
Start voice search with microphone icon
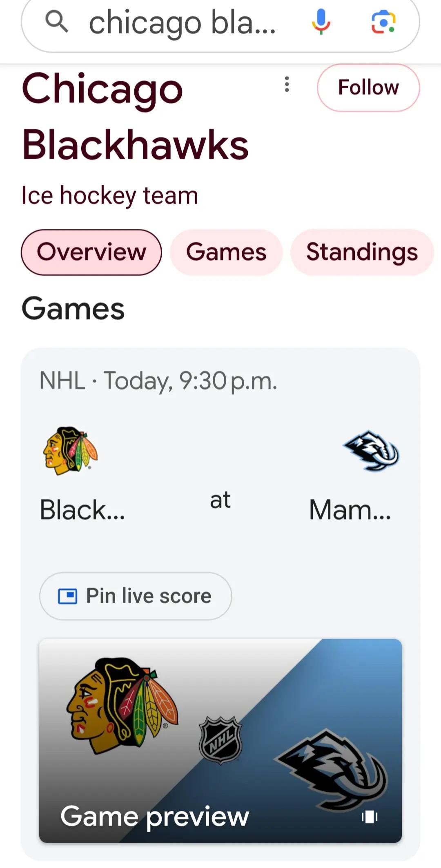[321, 21]
